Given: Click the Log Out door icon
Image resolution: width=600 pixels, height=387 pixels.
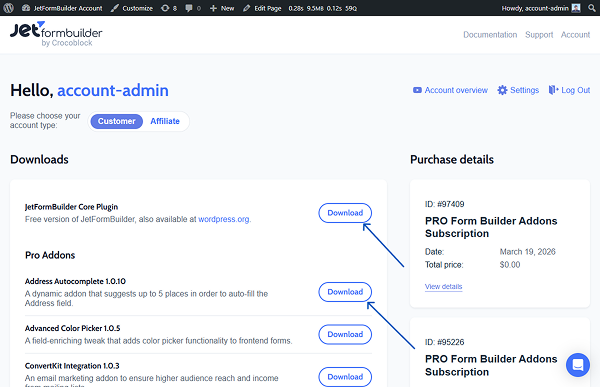Looking at the screenshot, I should [553, 90].
